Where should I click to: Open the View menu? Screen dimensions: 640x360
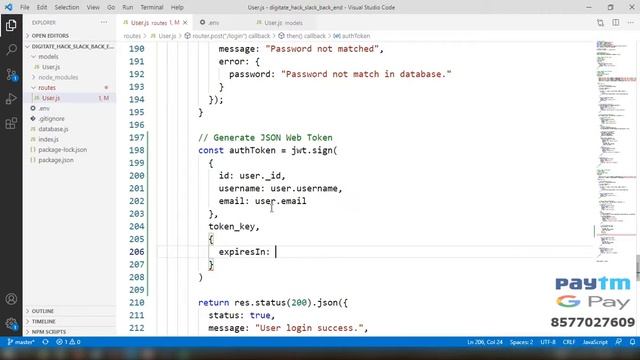93,7
